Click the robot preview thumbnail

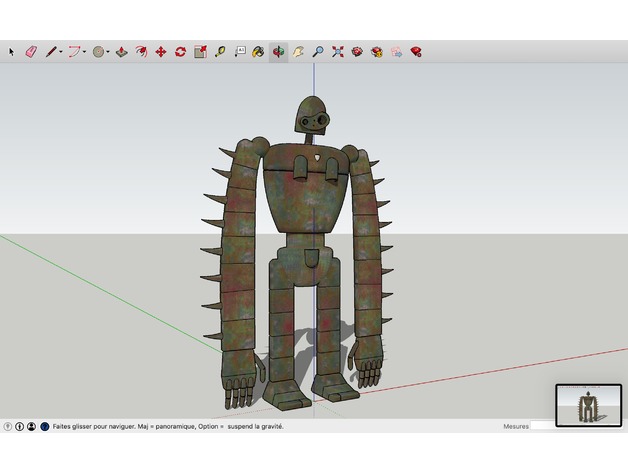point(588,405)
